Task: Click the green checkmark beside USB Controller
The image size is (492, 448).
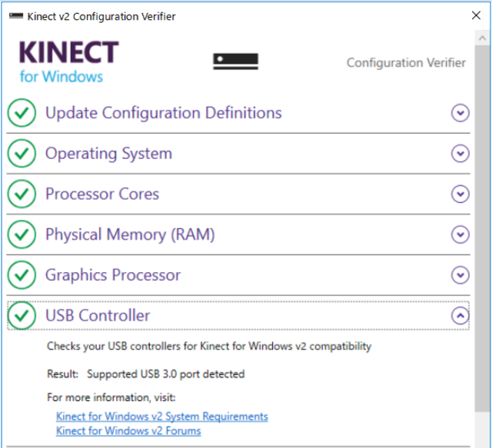Action: [x=22, y=315]
